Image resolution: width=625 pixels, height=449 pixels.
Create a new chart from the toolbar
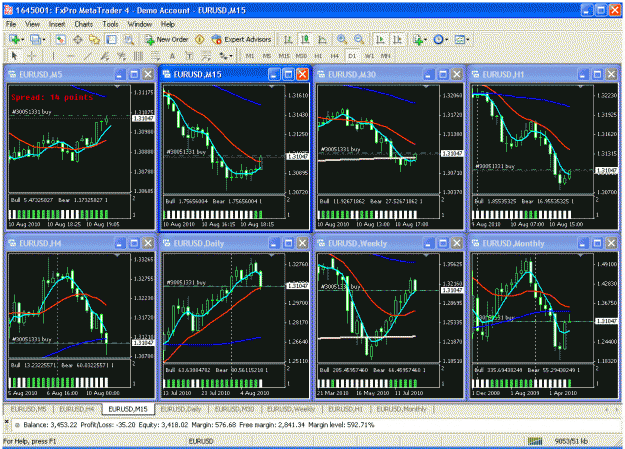point(16,39)
